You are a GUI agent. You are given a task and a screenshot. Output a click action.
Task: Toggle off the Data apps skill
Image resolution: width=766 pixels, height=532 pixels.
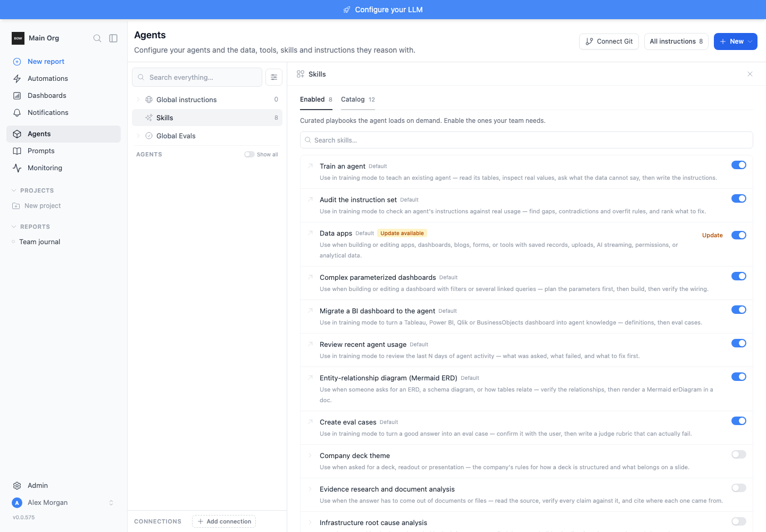pyautogui.click(x=739, y=235)
